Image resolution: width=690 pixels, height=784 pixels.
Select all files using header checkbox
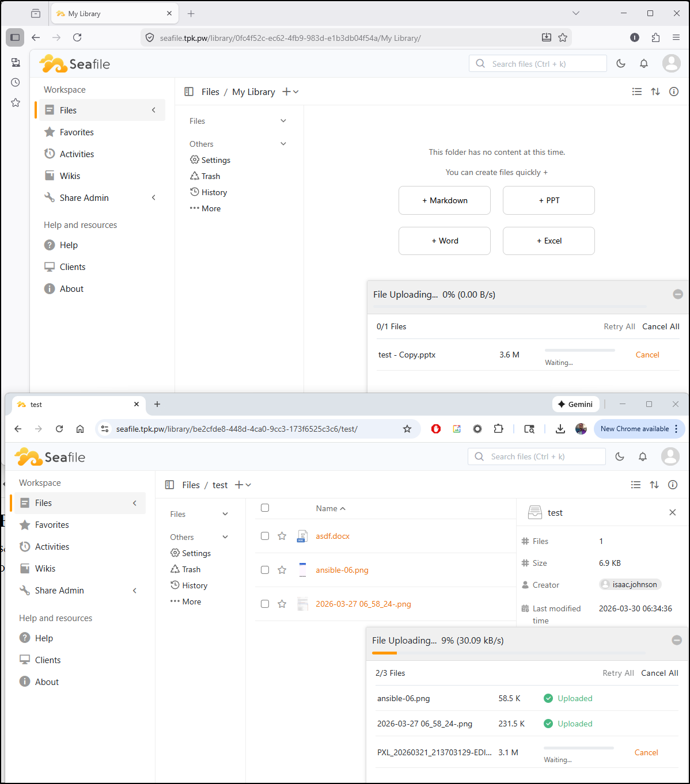(265, 508)
